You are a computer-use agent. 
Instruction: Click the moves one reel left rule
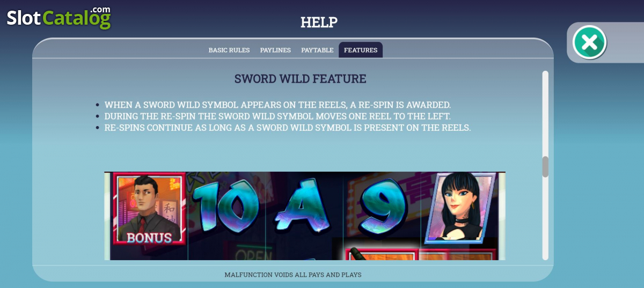point(277,116)
